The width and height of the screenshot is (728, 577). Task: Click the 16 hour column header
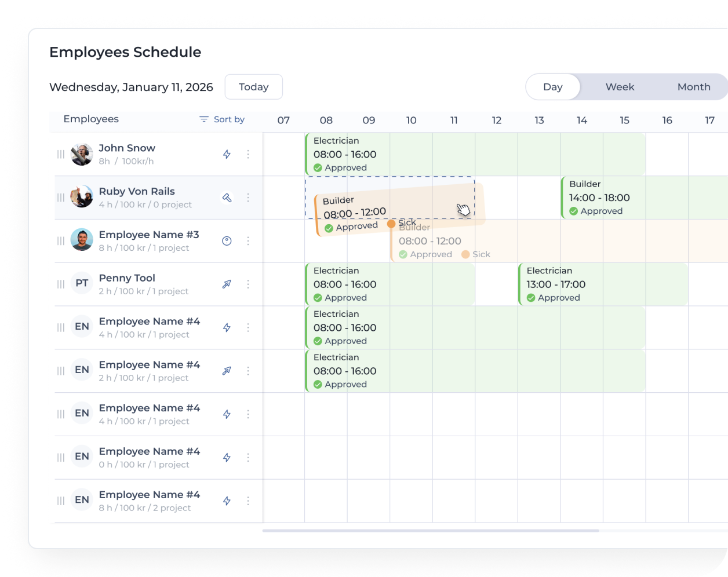click(667, 120)
